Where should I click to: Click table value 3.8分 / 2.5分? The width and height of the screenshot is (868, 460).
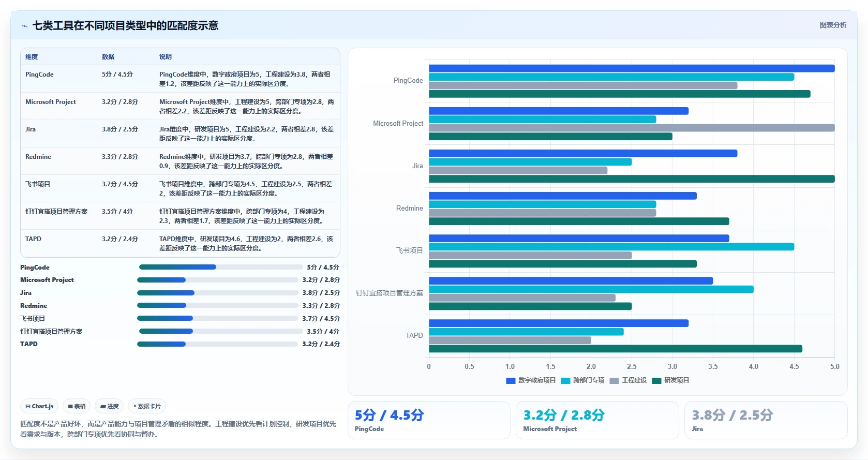(x=120, y=129)
